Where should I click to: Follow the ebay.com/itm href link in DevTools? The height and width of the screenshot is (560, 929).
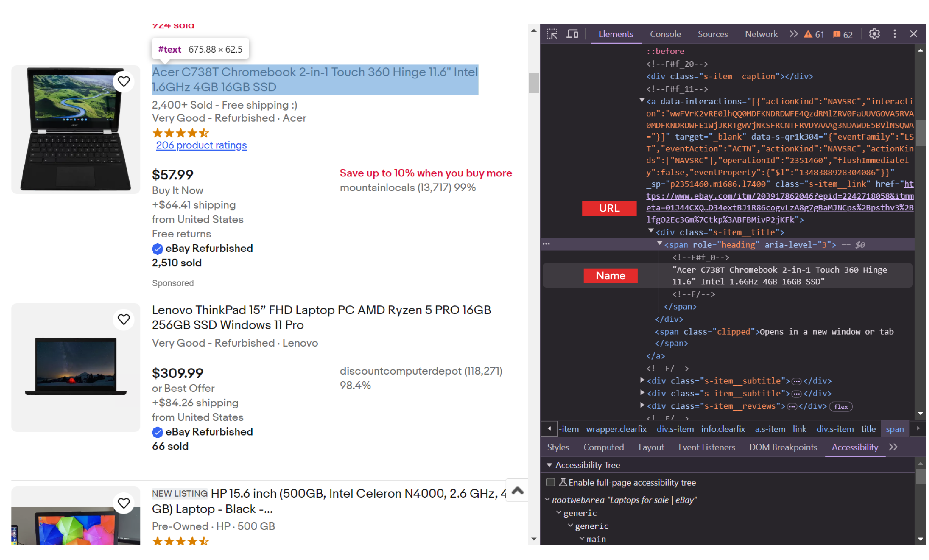tap(780, 202)
